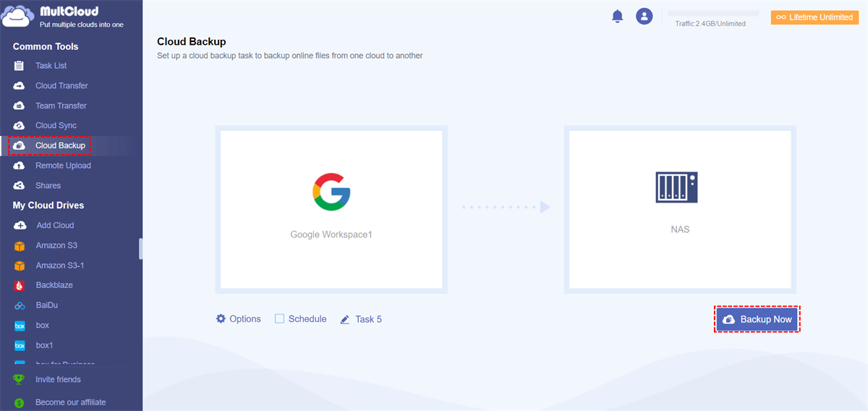Click the Options gear icon
This screenshot has height=411, width=868.
pyautogui.click(x=221, y=318)
